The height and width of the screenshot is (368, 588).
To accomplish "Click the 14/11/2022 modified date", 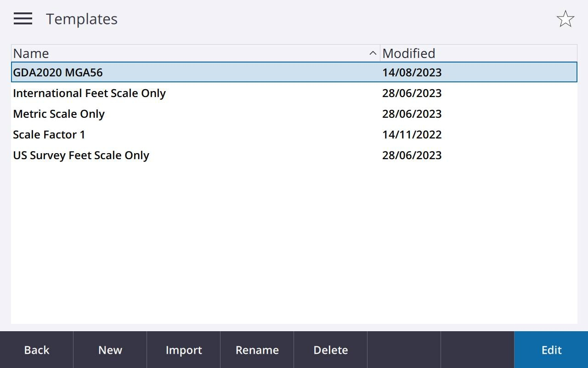I will click(412, 134).
